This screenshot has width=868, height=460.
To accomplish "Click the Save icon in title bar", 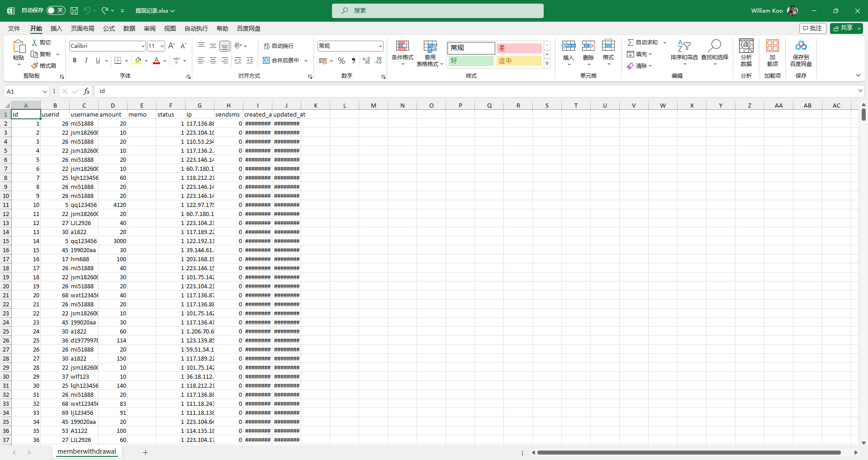I will coord(74,10).
